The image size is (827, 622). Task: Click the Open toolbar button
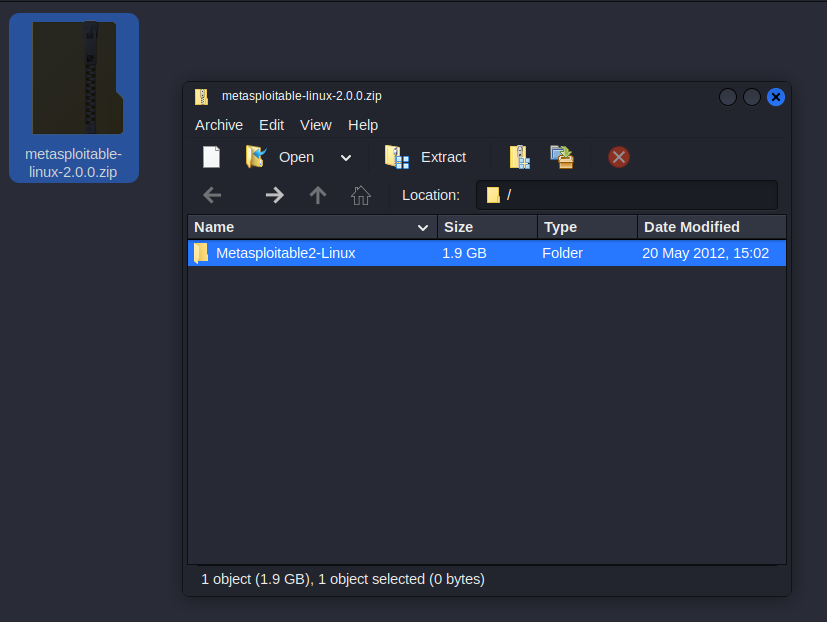pyautogui.click(x=280, y=157)
